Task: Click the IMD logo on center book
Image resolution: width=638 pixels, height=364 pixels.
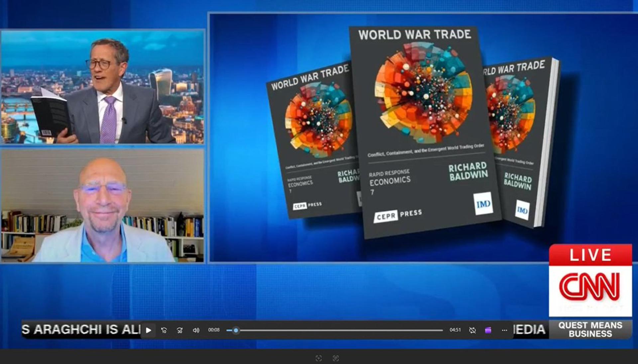Action: (483, 204)
